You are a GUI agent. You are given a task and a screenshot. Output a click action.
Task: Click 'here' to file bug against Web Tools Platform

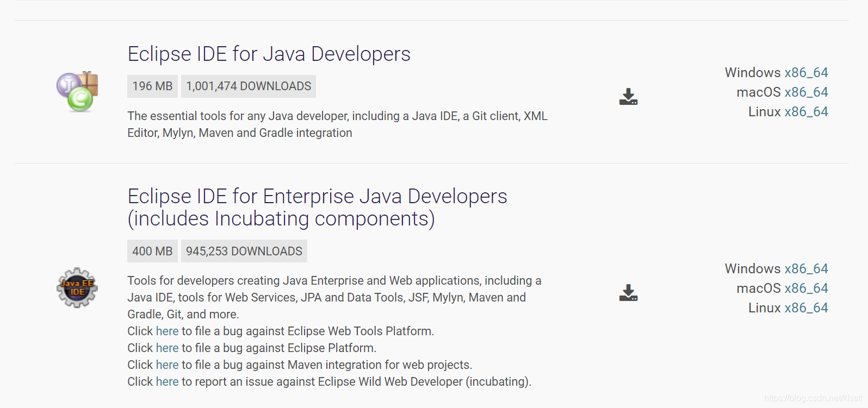(x=167, y=331)
